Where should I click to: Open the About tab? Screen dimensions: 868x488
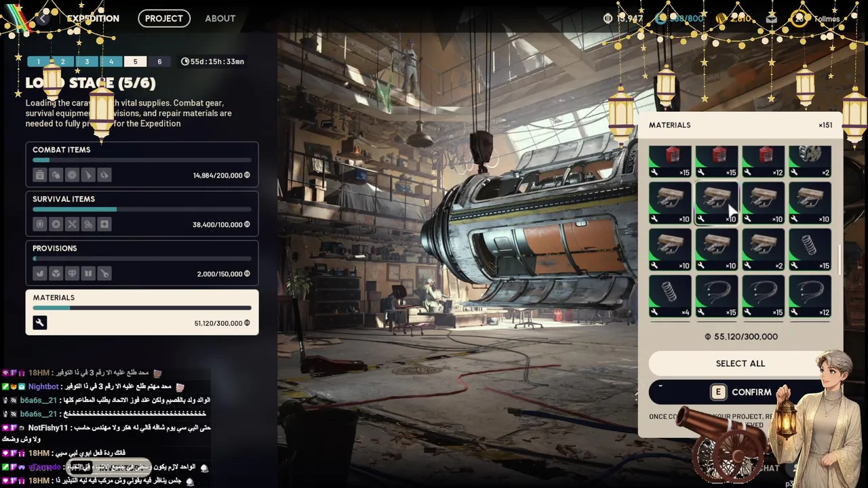(220, 18)
